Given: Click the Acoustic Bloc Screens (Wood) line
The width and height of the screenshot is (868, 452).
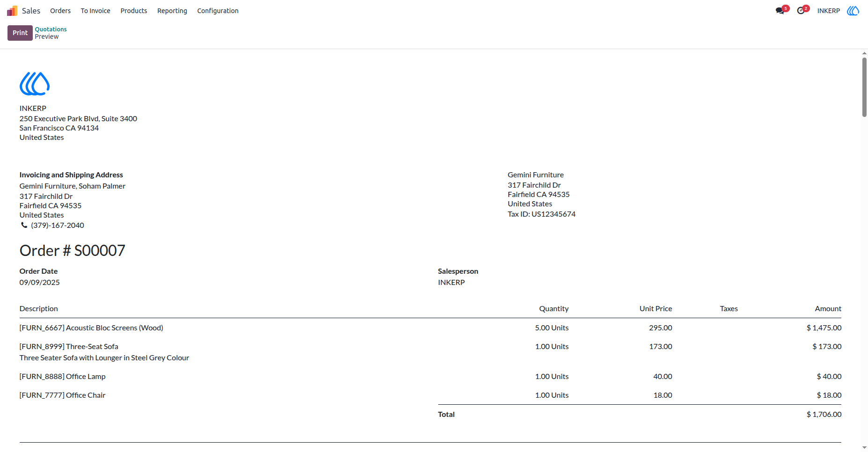Looking at the screenshot, I should [91, 328].
